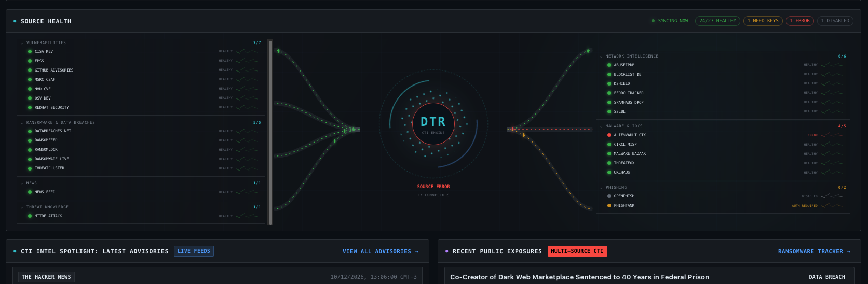Click the Multi-Source CTI badge
The height and width of the screenshot is (284, 868).
(x=577, y=251)
